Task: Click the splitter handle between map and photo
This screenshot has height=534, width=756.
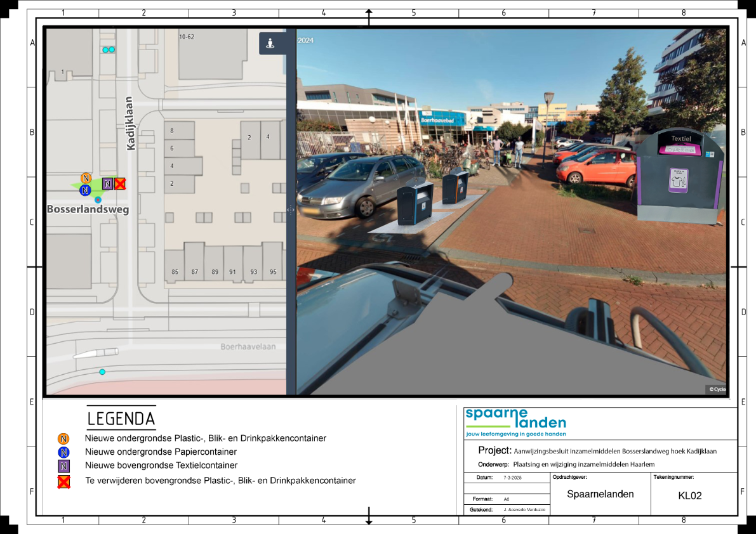Action: pyautogui.click(x=291, y=209)
